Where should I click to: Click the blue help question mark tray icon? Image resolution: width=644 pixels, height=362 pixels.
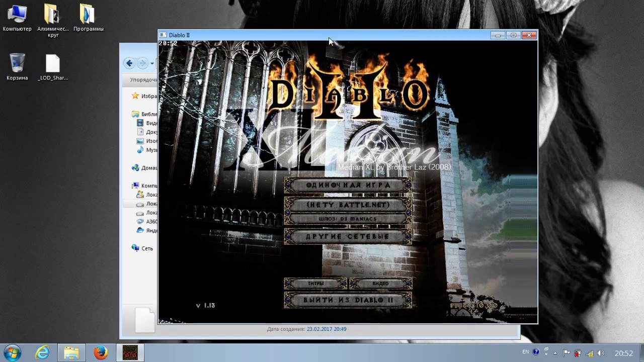point(536,352)
